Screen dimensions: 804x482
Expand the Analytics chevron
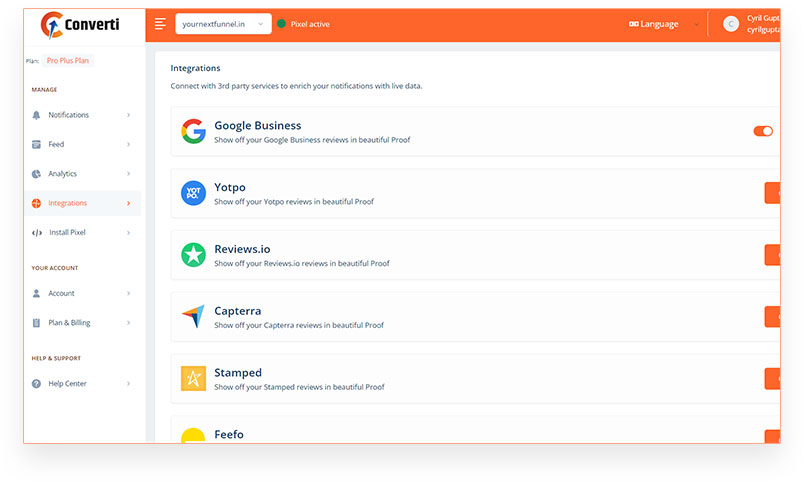pyautogui.click(x=128, y=174)
